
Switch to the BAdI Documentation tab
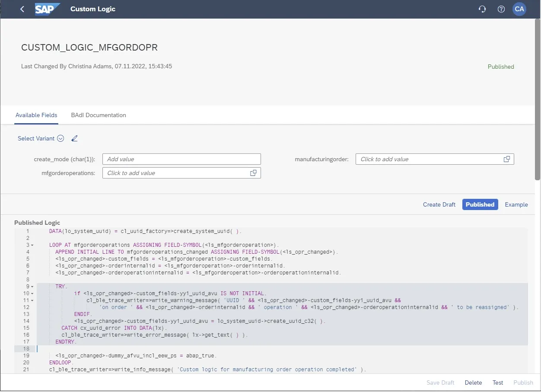pyautogui.click(x=98, y=115)
